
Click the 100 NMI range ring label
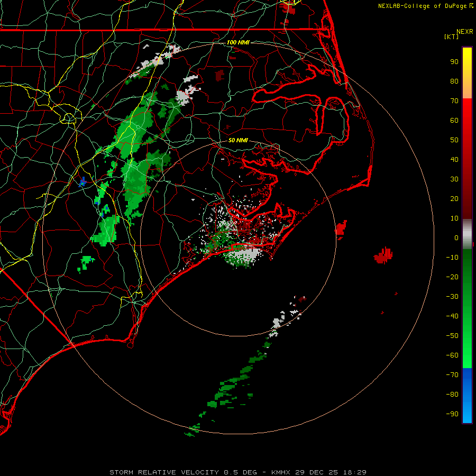(238, 42)
